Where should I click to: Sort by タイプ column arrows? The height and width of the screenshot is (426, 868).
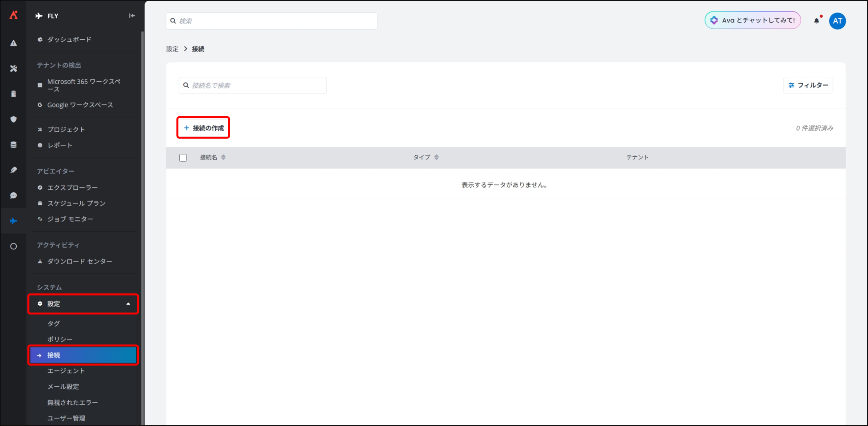coord(436,157)
